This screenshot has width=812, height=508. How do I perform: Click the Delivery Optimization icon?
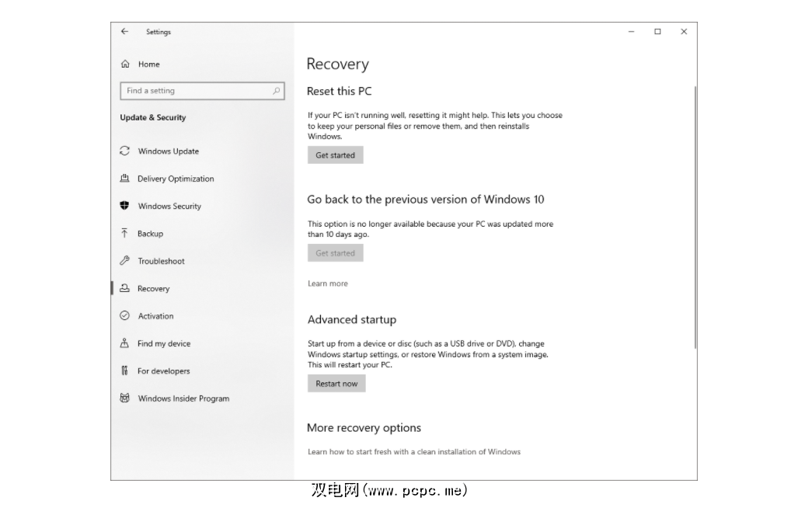(125, 178)
